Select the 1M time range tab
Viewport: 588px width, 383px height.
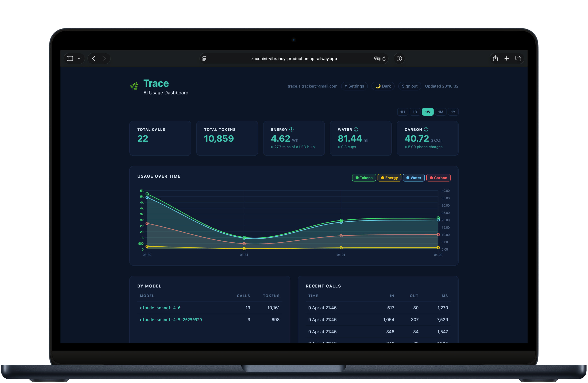pos(440,112)
